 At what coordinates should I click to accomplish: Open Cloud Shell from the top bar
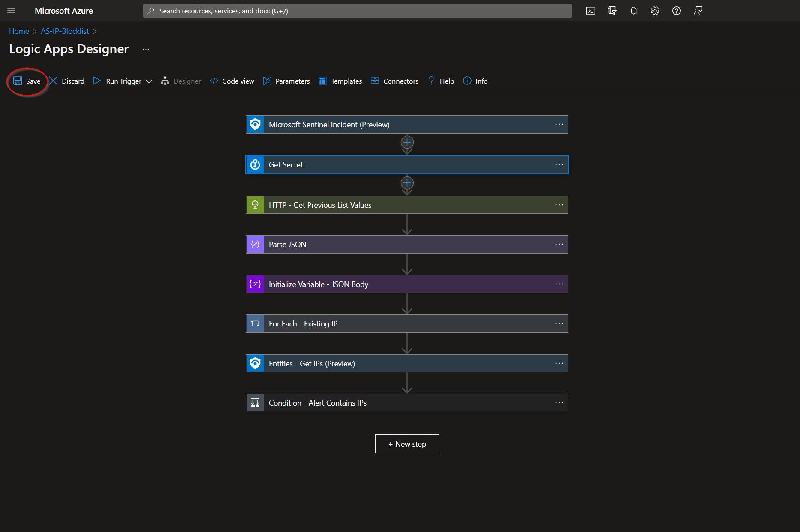click(591, 11)
